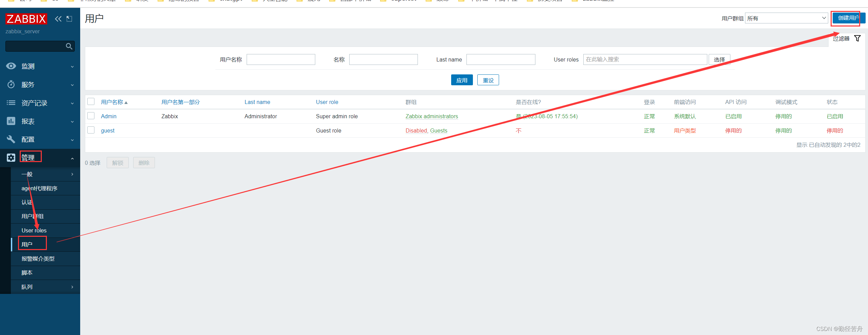The image size is (868, 335).
Task: Expand the 一般 submenu arrow
Action: tap(72, 174)
